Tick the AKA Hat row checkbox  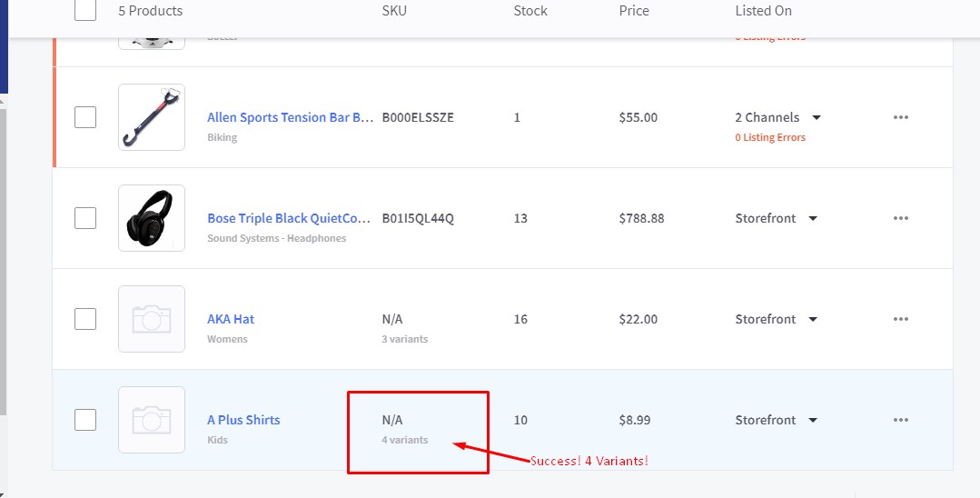(x=85, y=318)
